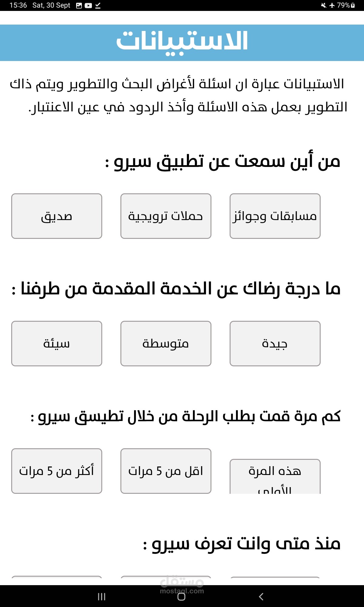Tap the battery percentage indicator
364x607 pixels.
click(x=346, y=5)
